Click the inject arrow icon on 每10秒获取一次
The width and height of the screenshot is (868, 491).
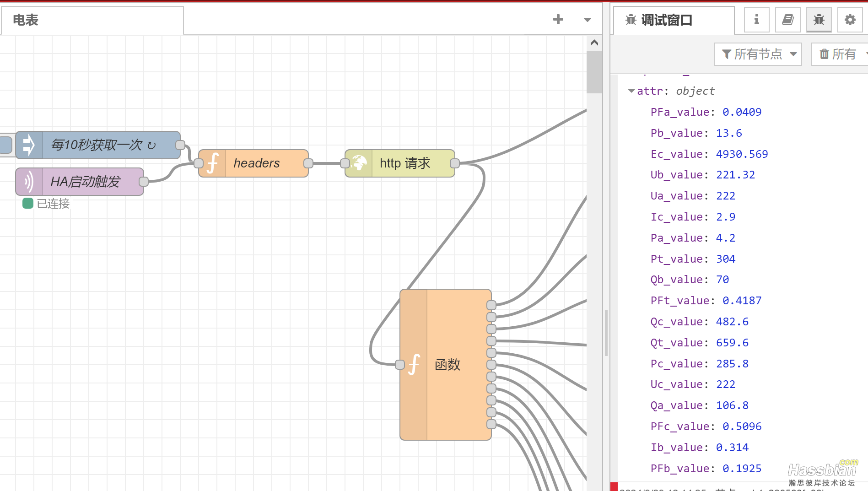pyautogui.click(x=29, y=145)
